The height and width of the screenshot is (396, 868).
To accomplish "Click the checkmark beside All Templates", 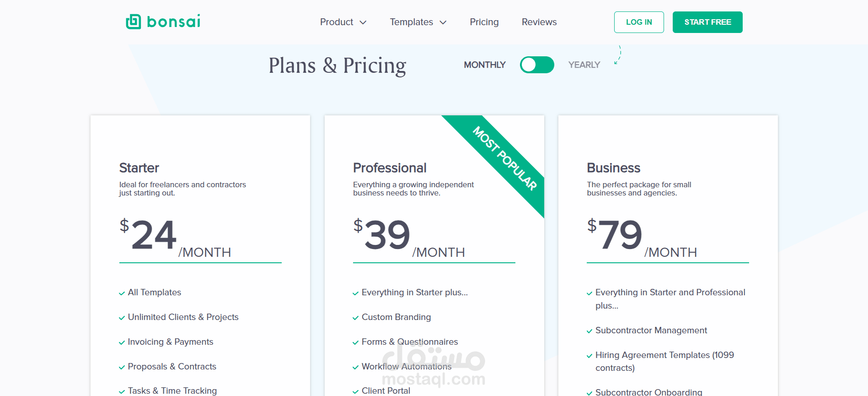I will pos(122,293).
